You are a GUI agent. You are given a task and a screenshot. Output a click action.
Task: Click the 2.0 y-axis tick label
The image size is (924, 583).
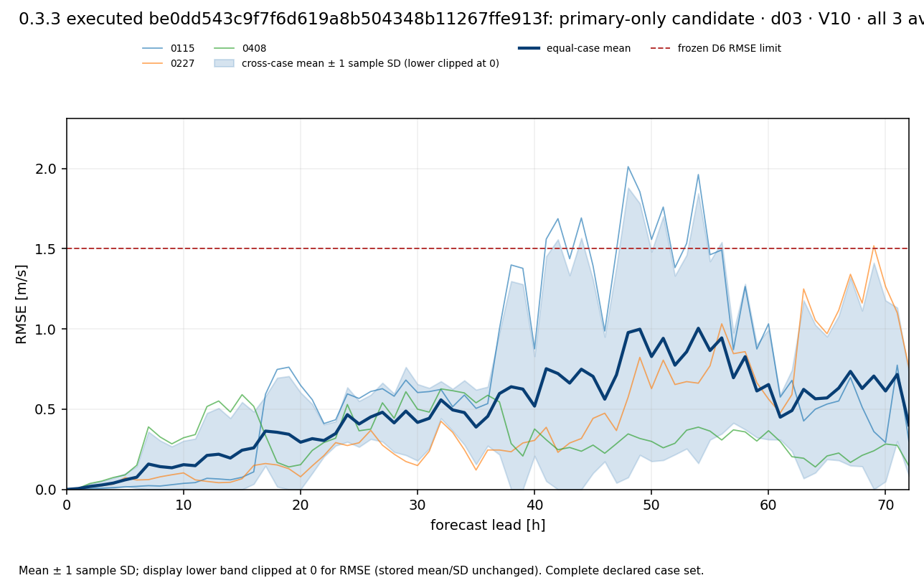coord(47,169)
